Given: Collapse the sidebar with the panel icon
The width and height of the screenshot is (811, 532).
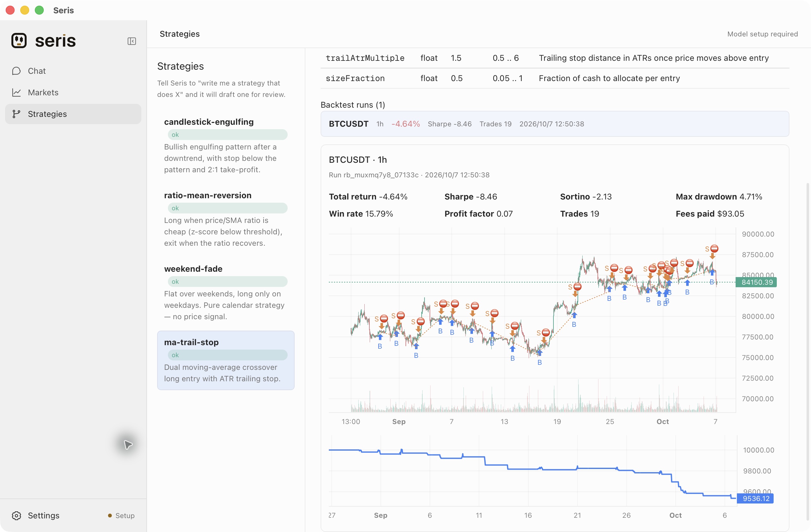Looking at the screenshot, I should (x=131, y=41).
